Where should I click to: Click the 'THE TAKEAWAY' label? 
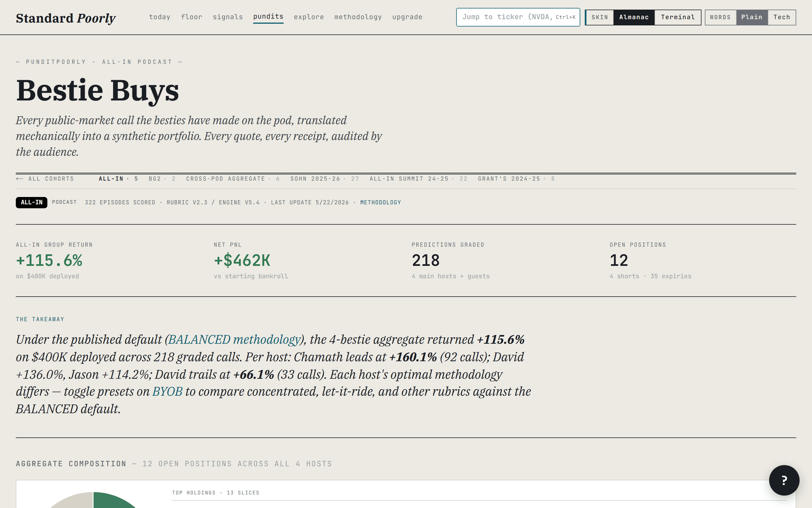tap(40, 319)
